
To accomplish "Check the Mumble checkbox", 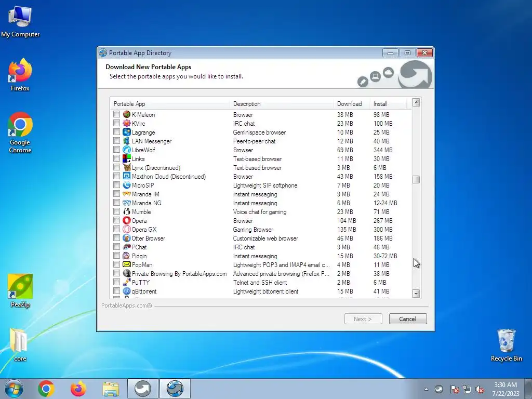I will tap(116, 211).
